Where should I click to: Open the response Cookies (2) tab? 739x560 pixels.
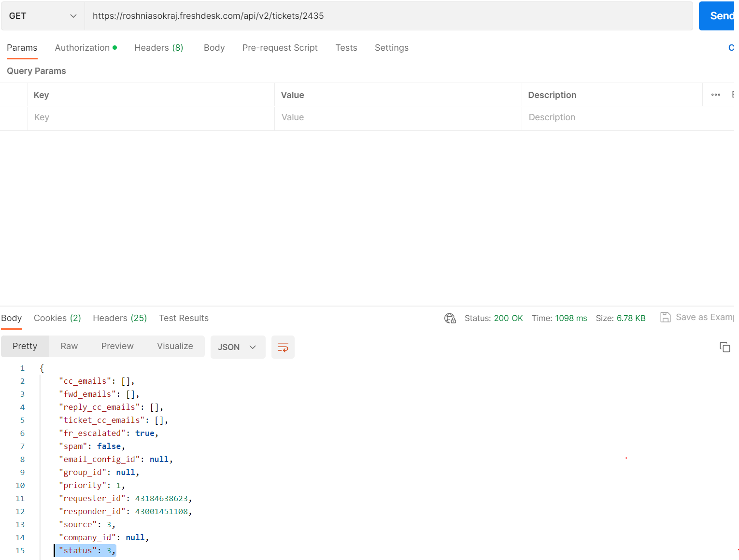tap(57, 318)
